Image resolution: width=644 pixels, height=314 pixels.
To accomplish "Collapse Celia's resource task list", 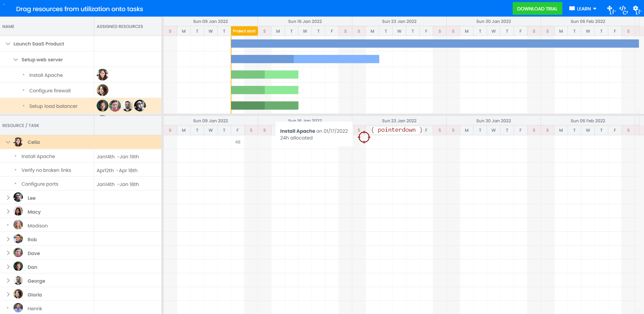I will (8, 142).
